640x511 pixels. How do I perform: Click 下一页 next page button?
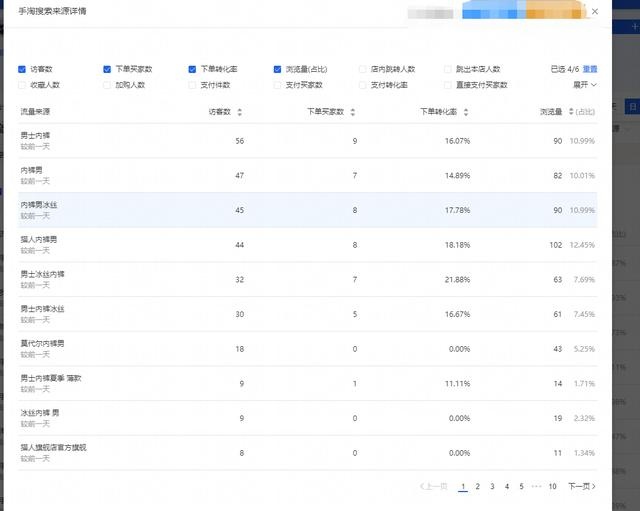(x=582, y=486)
